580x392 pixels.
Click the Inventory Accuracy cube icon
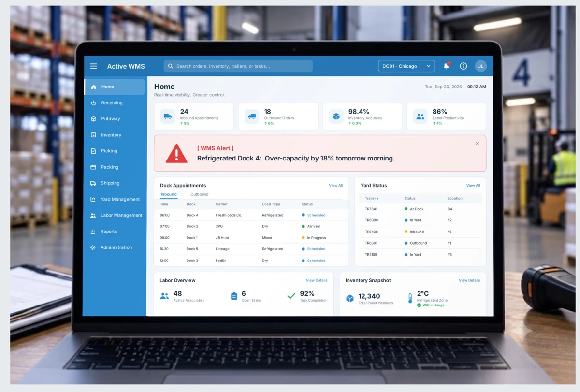336,116
